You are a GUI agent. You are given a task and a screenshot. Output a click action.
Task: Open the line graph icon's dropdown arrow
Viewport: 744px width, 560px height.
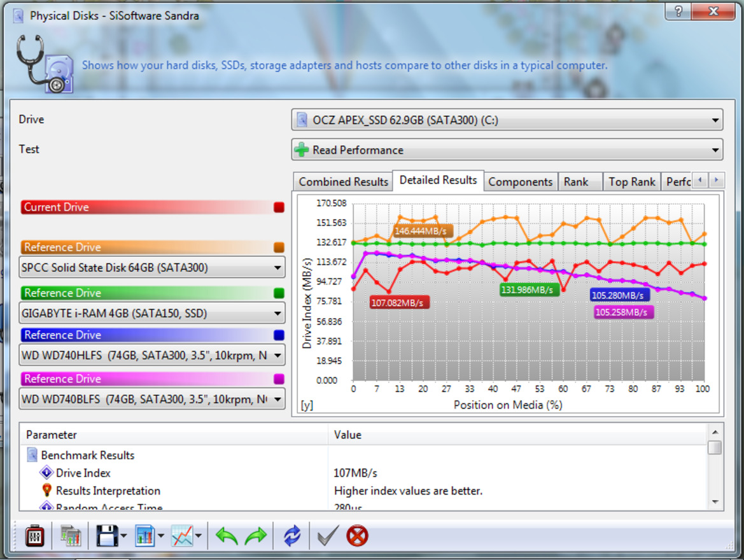pos(199,536)
